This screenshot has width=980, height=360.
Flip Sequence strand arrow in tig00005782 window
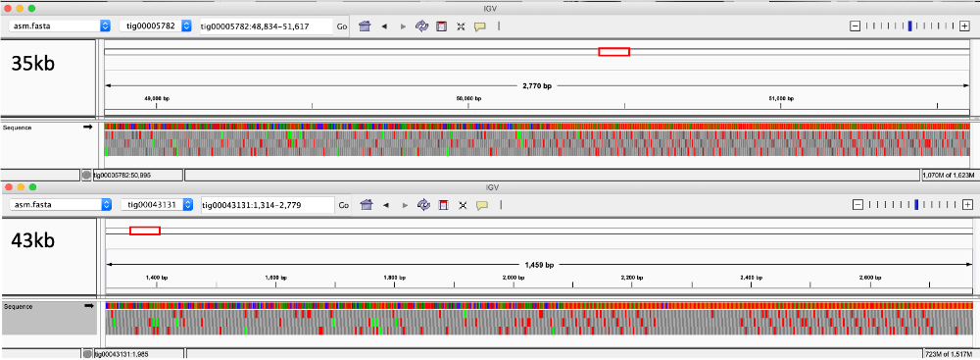pyautogui.click(x=87, y=128)
